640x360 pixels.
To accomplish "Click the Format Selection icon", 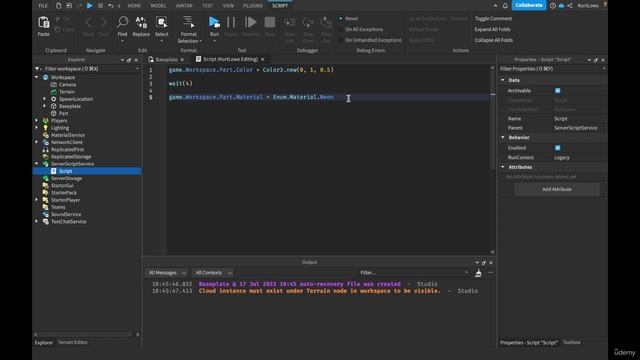I will (x=188, y=22).
